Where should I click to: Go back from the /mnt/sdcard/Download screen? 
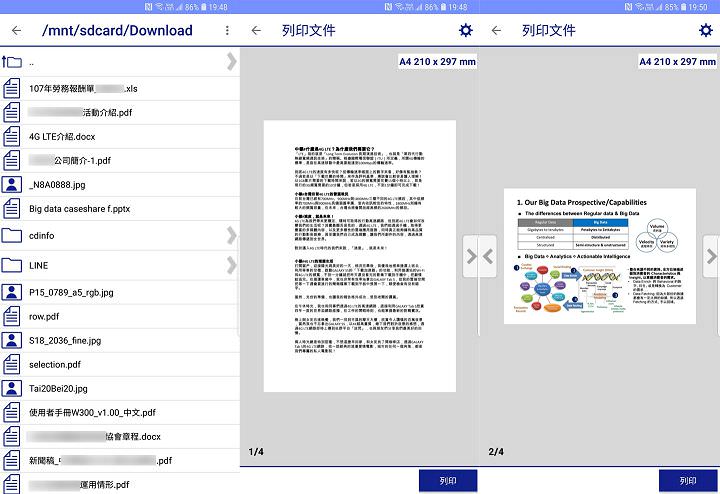click(17, 30)
